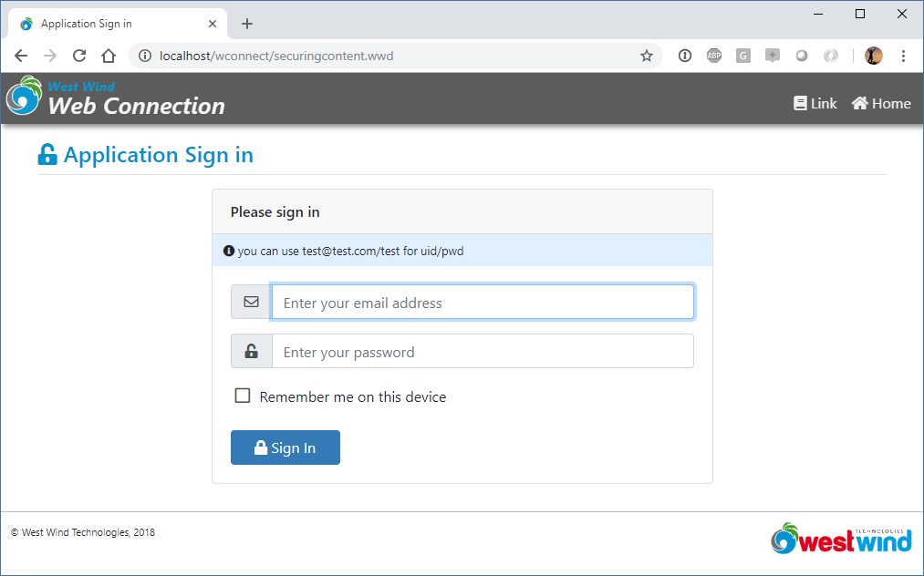Click the browser back arrow
This screenshot has height=576, width=924.
21,56
